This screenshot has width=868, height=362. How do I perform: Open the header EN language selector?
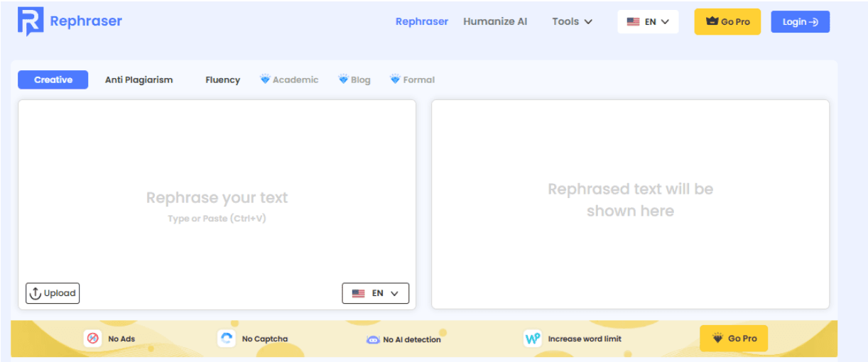tap(648, 22)
